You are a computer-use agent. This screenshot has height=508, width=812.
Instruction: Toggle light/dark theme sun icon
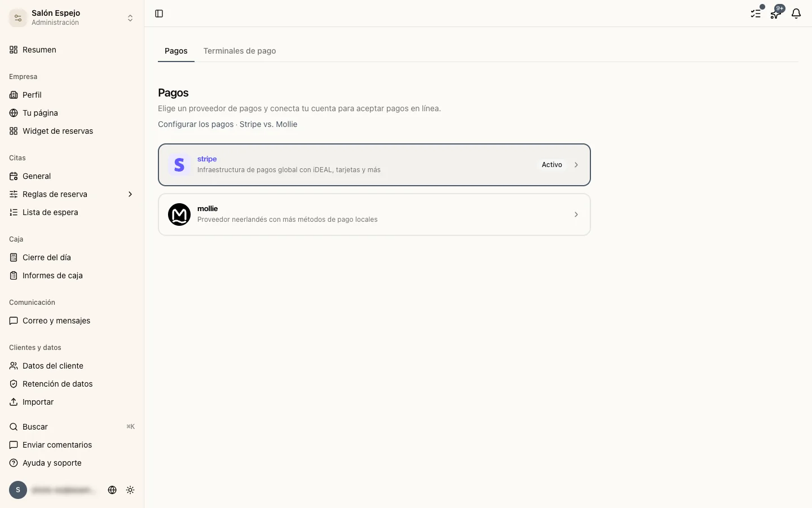pos(130,490)
